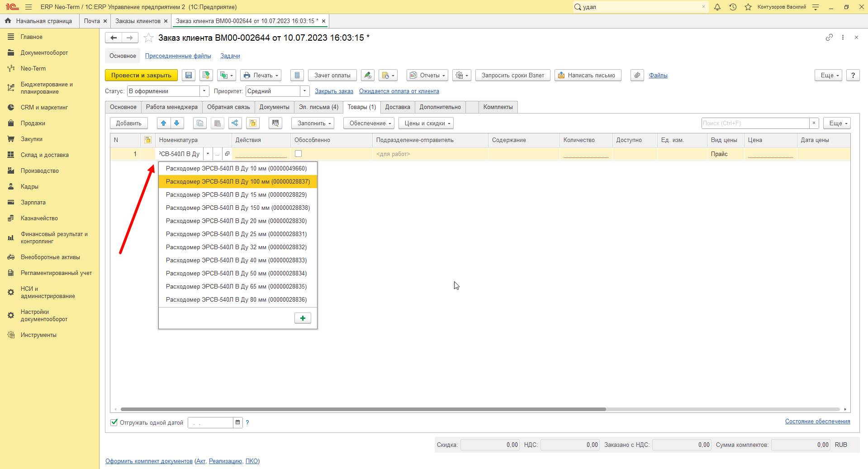This screenshot has height=469, width=868.
Task: Move row down with blue down arrow
Action: (x=177, y=123)
